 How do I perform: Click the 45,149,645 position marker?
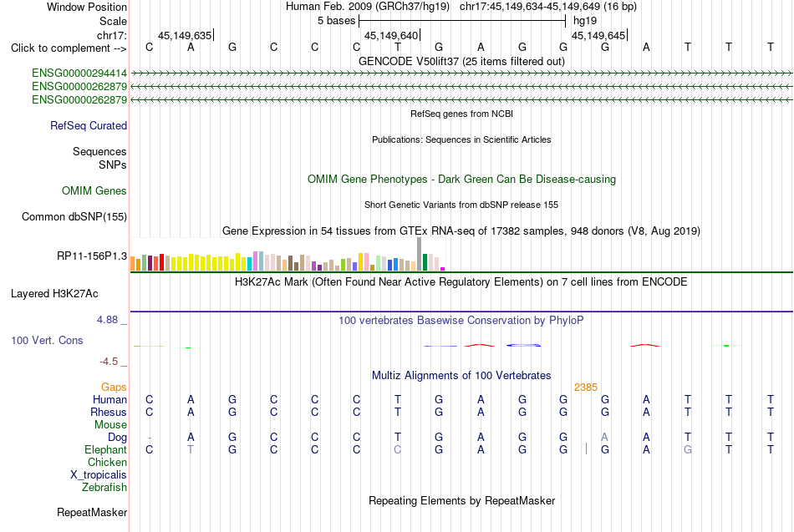click(x=599, y=35)
